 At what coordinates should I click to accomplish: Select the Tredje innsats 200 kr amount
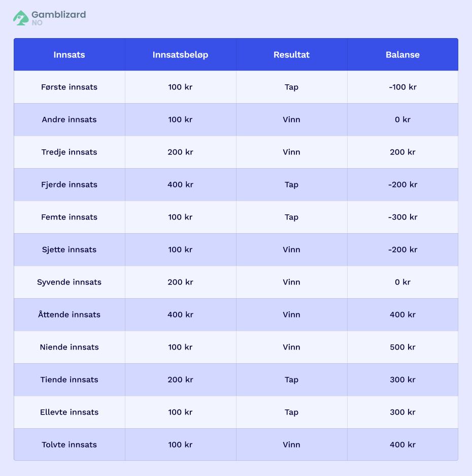pos(181,152)
